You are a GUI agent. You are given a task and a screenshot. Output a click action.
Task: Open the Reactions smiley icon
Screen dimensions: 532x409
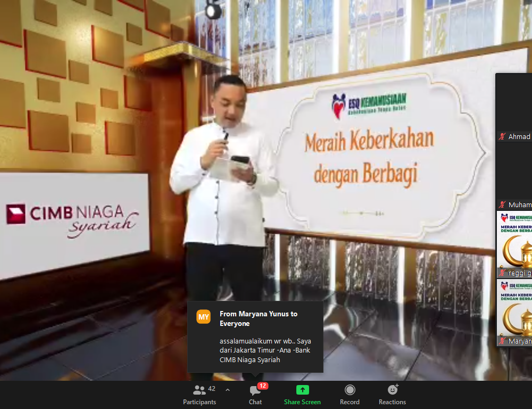click(393, 390)
